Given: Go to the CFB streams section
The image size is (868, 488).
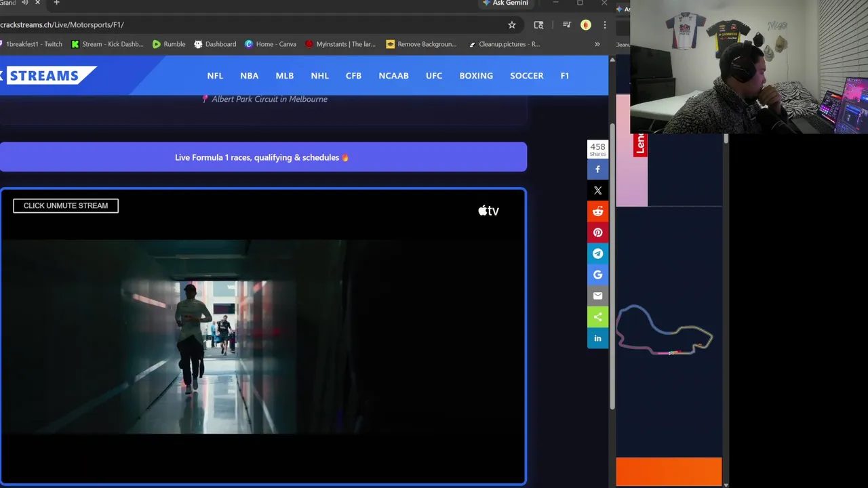Looking at the screenshot, I should tap(353, 75).
